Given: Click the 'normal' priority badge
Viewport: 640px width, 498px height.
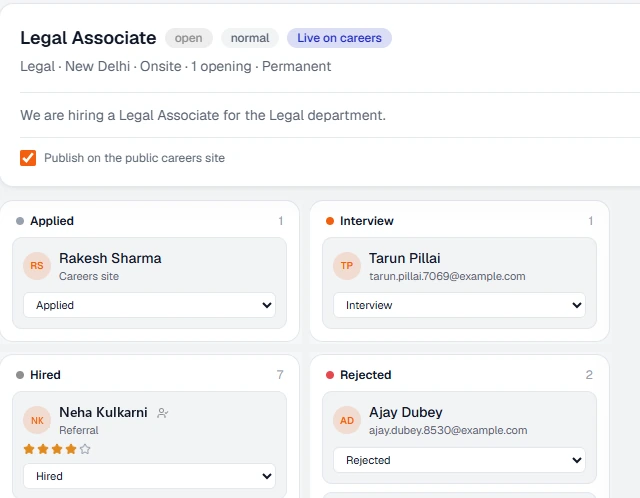Looking at the screenshot, I should 250,38.
